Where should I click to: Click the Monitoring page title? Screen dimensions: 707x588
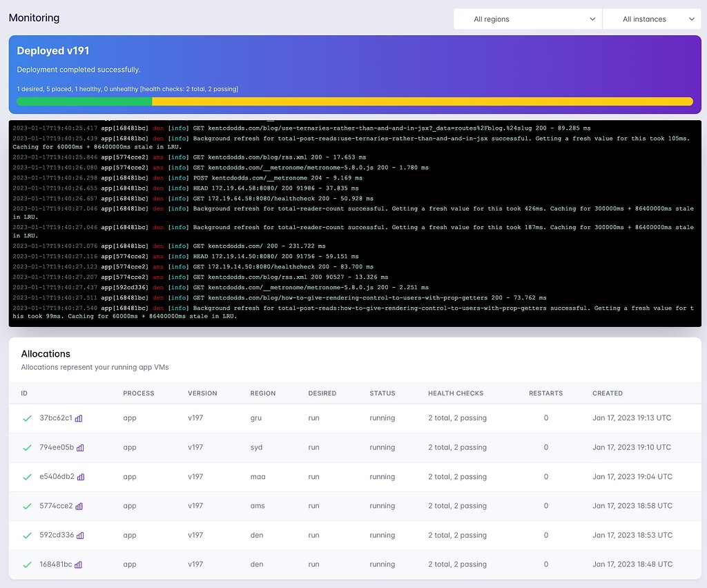click(x=34, y=18)
